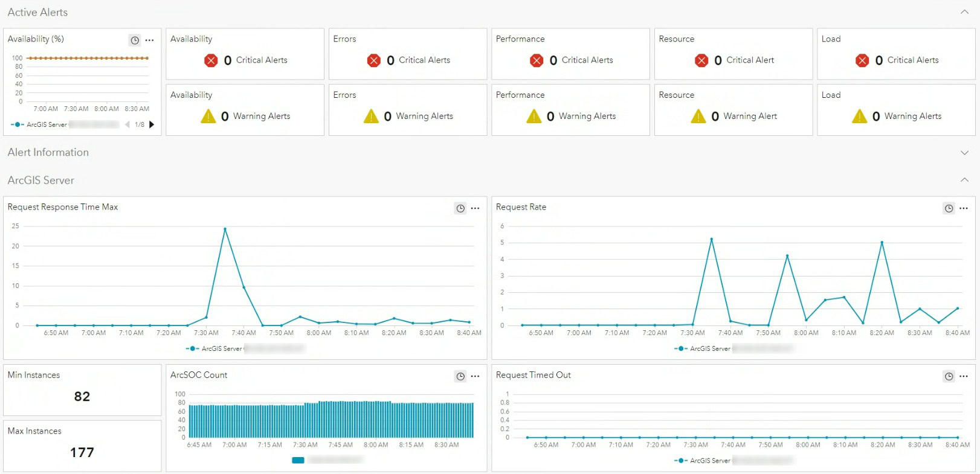Open Availability Critical Alerts tile
980x474 pixels.
[245, 60]
